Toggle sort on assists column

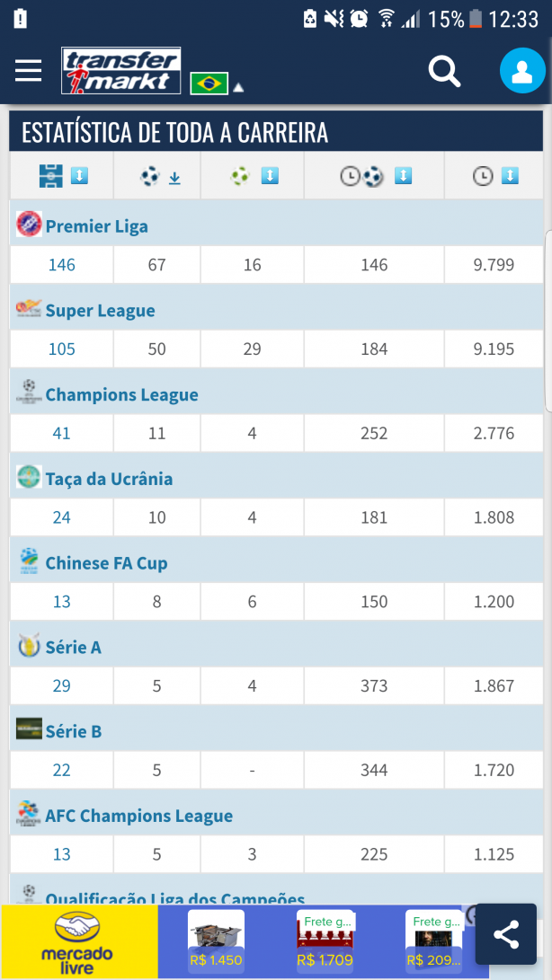click(269, 176)
